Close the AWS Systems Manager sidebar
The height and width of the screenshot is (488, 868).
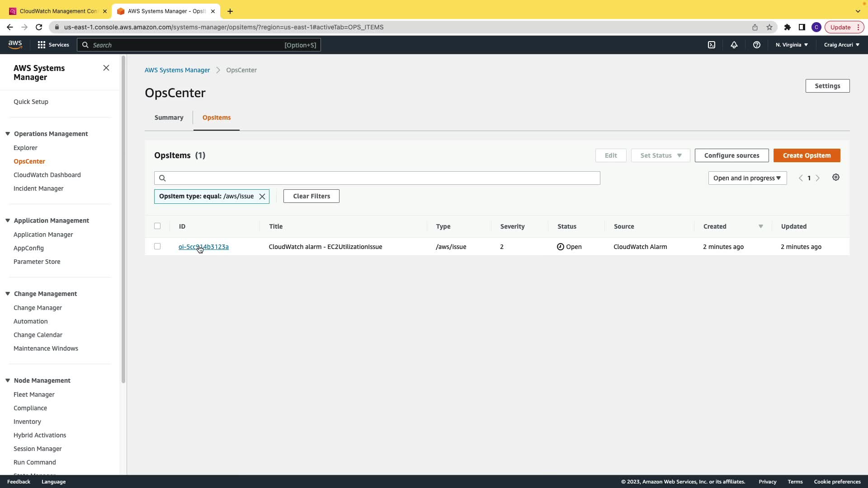pyautogui.click(x=106, y=68)
